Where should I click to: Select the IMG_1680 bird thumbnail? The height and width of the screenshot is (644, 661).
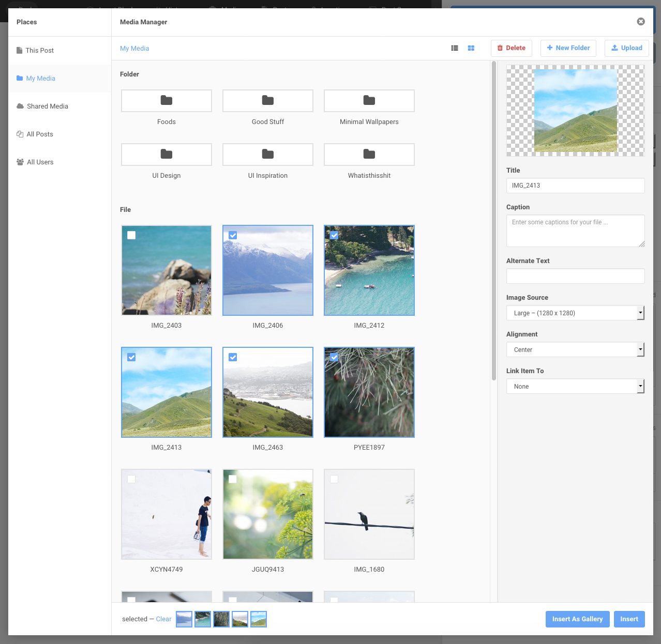(x=369, y=514)
